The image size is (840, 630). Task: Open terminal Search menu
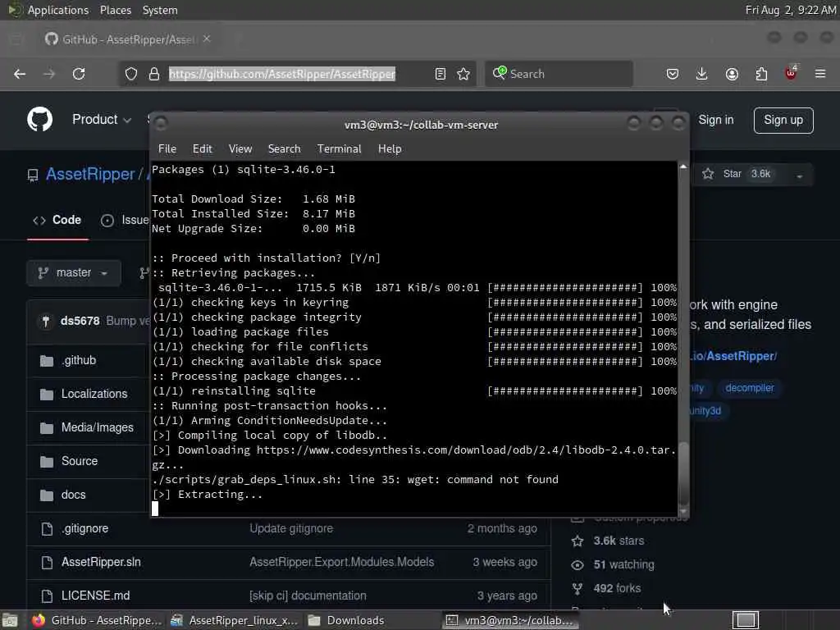pos(284,149)
